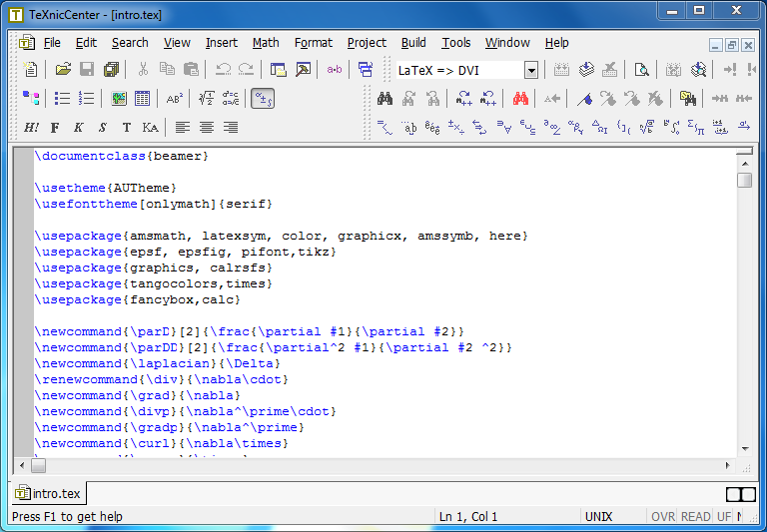Click the view output magnifier icon
This screenshot has height=532, width=767.
(x=642, y=70)
